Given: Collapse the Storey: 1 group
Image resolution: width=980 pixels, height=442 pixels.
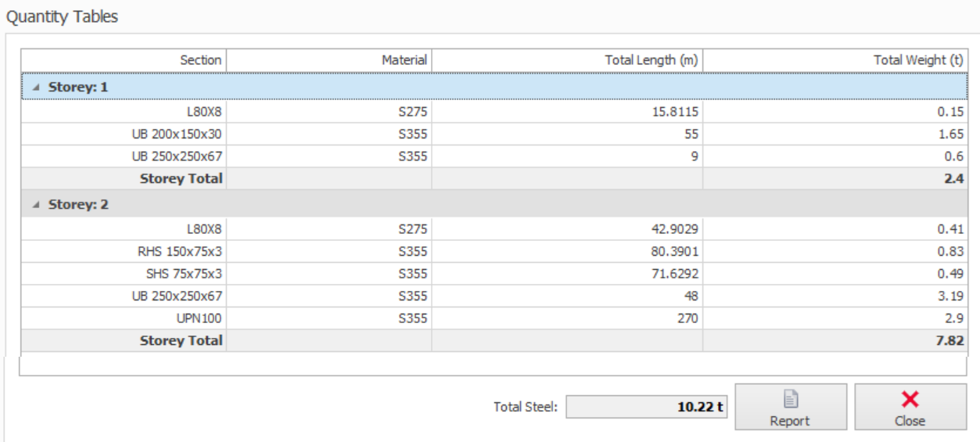Looking at the screenshot, I should pos(36,88).
